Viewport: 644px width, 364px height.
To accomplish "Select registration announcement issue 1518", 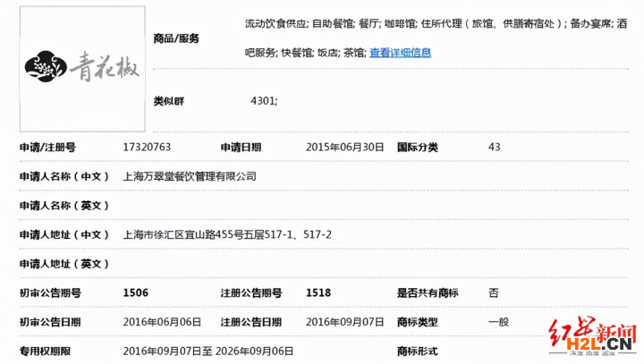I will 318,292.
